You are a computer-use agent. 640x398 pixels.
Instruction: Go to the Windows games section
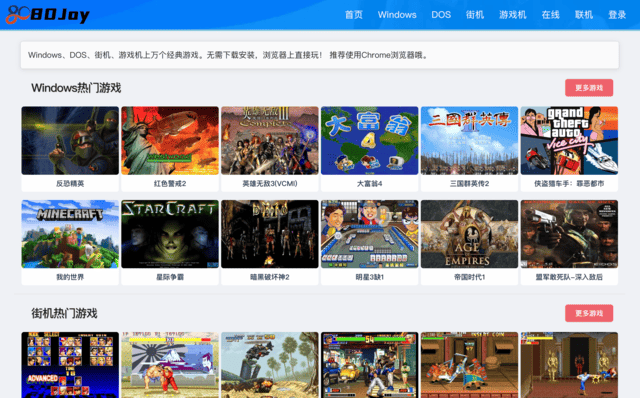[397, 15]
